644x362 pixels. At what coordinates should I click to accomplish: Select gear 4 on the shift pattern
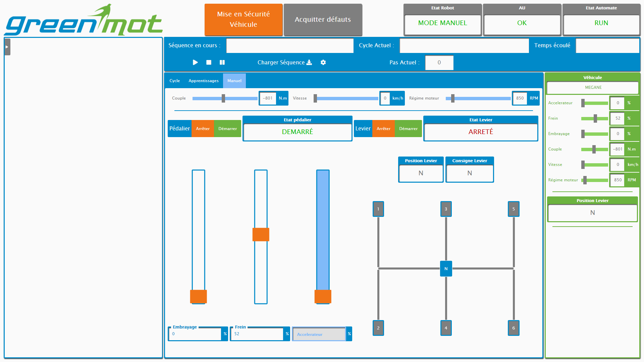[x=446, y=328]
